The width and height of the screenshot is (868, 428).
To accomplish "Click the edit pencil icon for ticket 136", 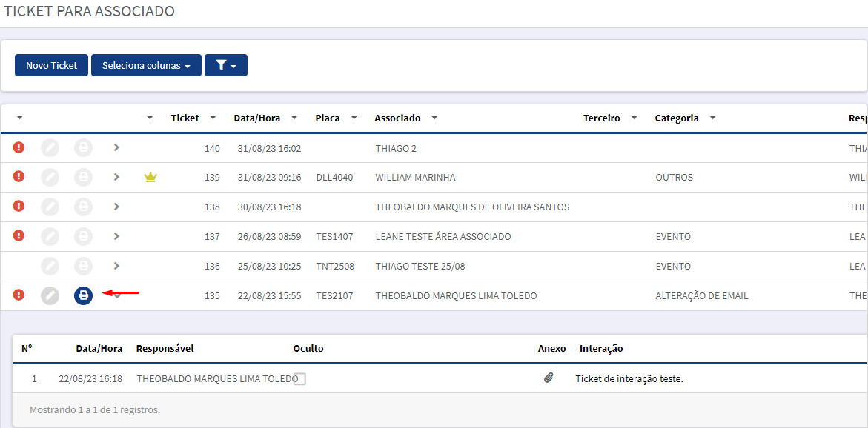I will tap(50, 266).
